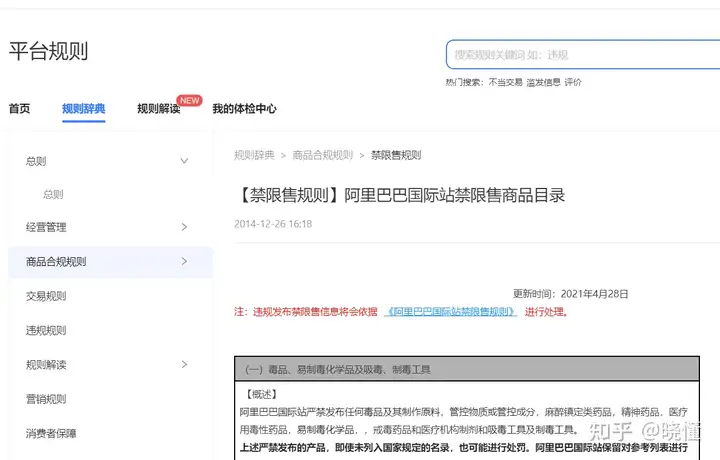Switch to the 规则解读 tab
The height and width of the screenshot is (460, 720).
click(158, 109)
